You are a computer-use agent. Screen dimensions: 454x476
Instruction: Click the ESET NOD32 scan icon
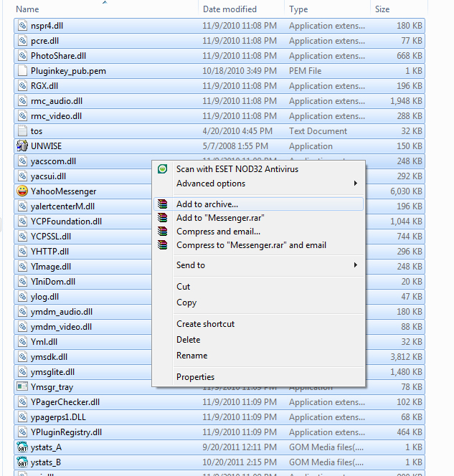(163, 168)
